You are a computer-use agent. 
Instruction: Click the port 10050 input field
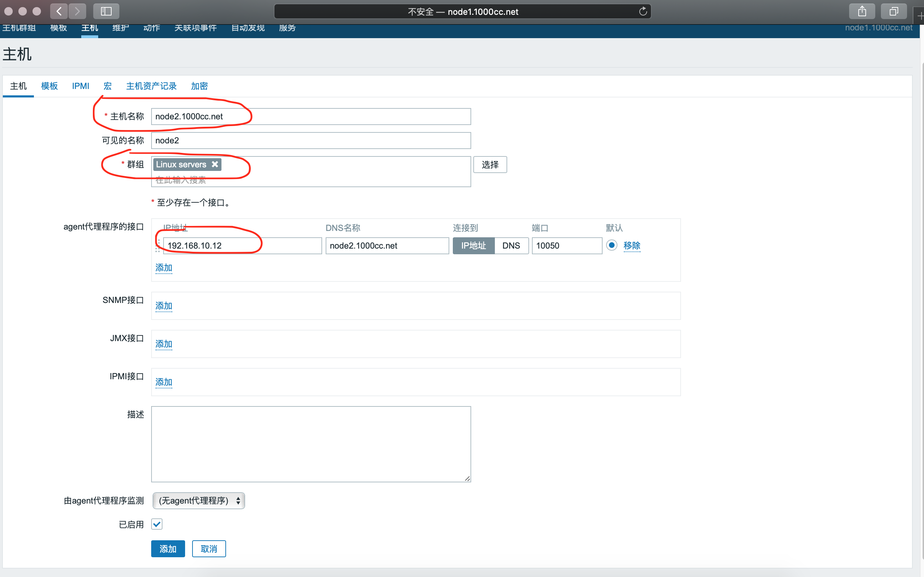tap(567, 245)
